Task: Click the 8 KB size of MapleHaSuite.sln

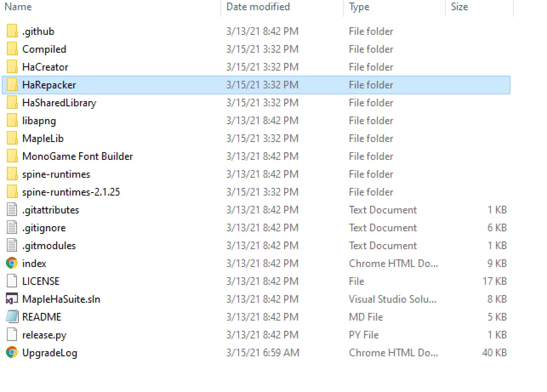Action: pos(497,299)
